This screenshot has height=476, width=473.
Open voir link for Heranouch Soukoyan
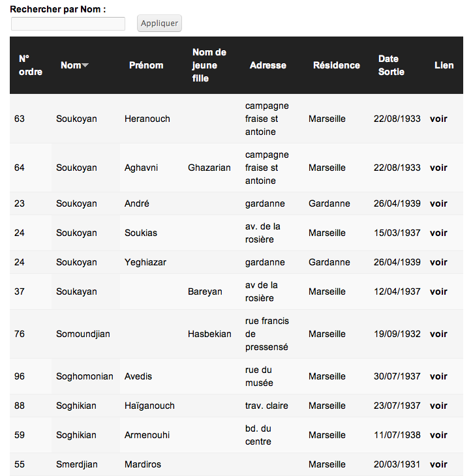click(438, 119)
